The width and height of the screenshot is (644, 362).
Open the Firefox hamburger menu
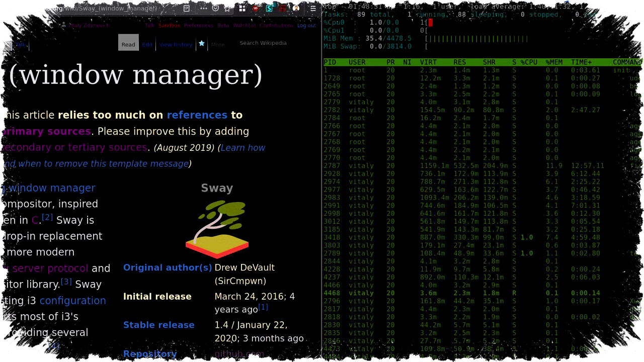click(313, 8)
